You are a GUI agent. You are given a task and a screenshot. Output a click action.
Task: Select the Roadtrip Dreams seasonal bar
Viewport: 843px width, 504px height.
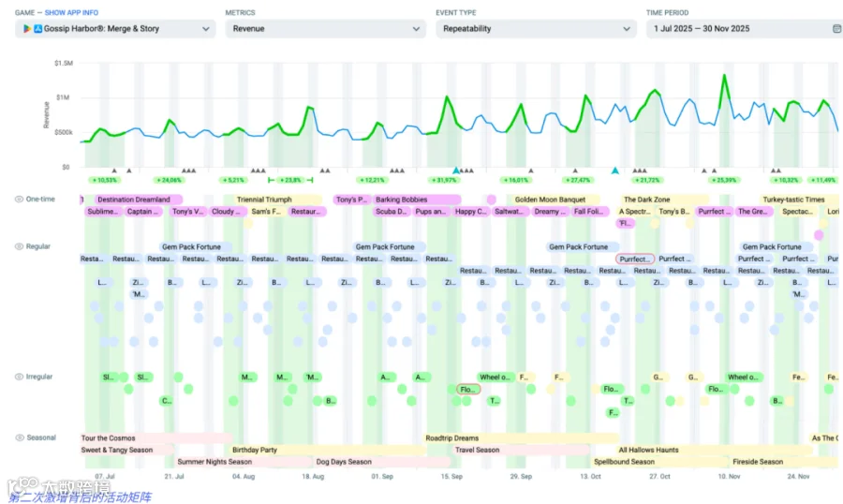pos(521,437)
